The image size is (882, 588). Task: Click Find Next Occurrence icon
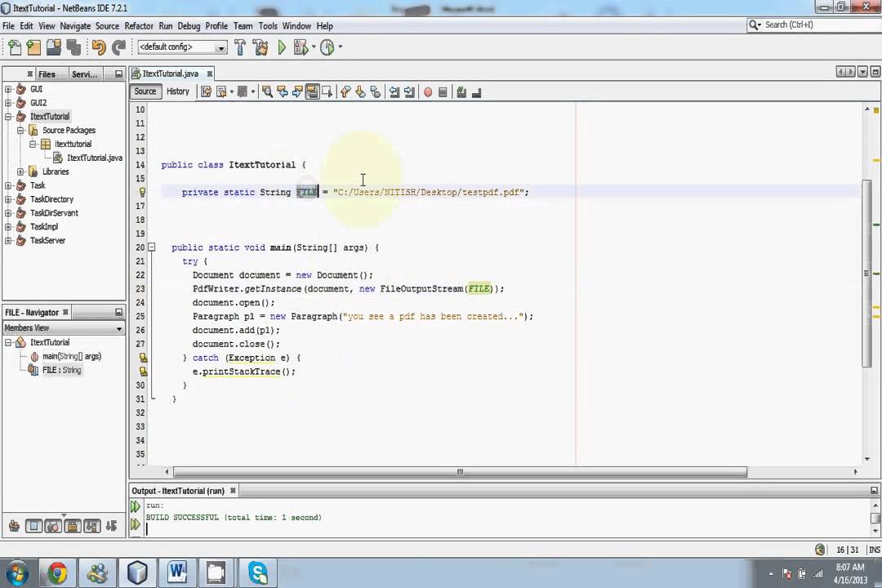click(x=297, y=91)
